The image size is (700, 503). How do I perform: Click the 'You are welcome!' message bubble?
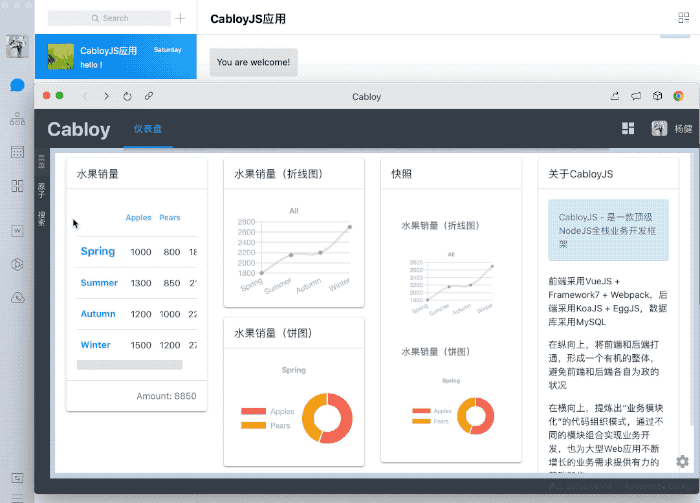[x=253, y=62]
